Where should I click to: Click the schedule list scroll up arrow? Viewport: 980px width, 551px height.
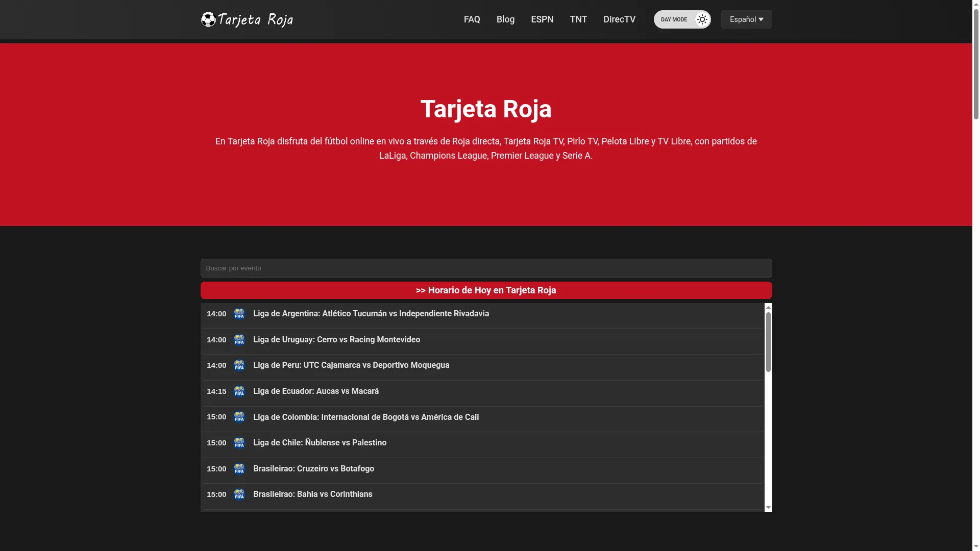[x=768, y=307]
